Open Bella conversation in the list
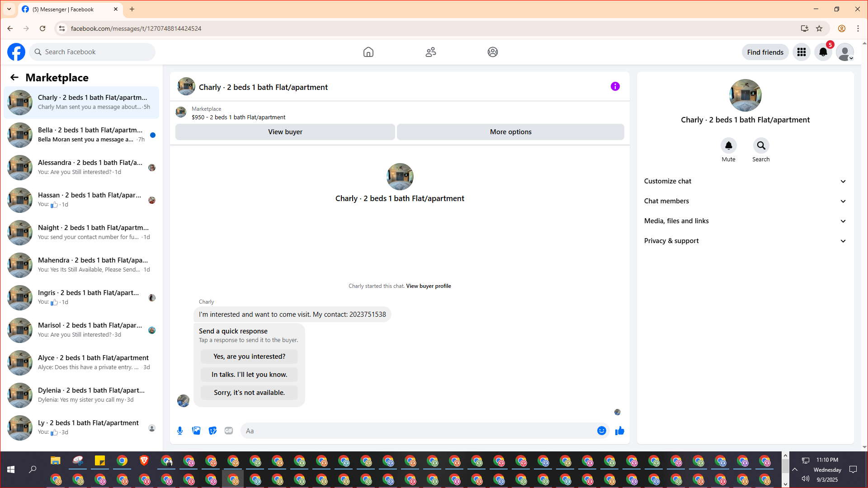Image resolution: width=868 pixels, height=488 pixels. [x=81, y=135]
